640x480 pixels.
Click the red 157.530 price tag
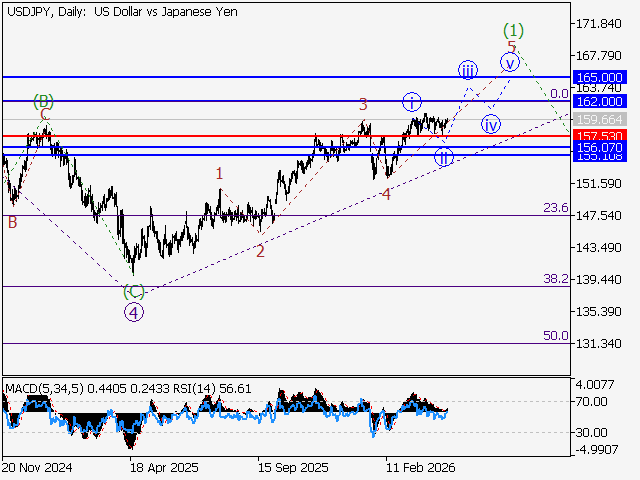(x=600, y=136)
